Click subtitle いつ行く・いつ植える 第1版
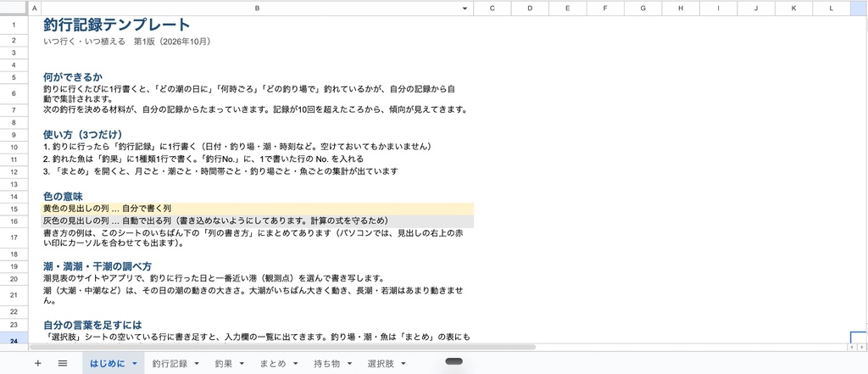Viewport: 868px width, 374px height. [127, 42]
